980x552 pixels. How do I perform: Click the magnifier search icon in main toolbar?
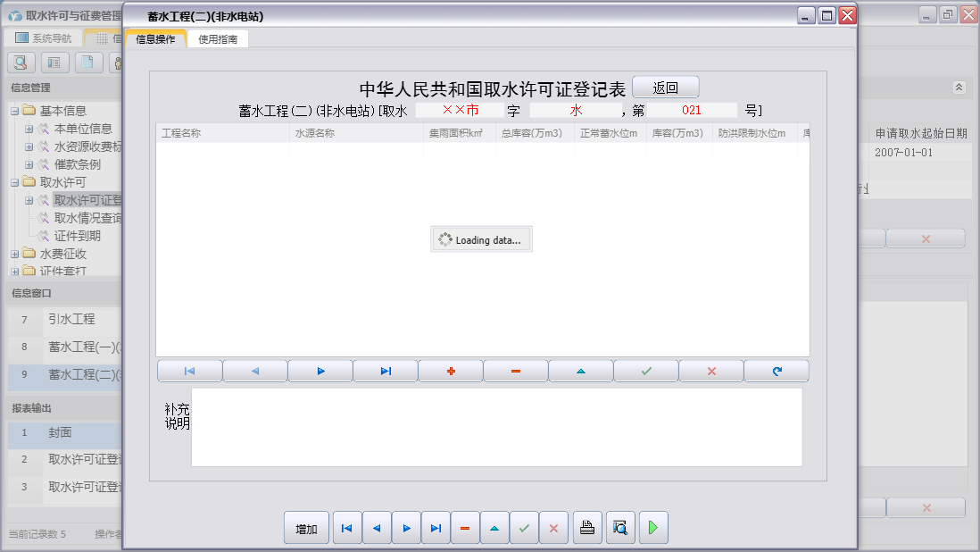tap(21, 63)
